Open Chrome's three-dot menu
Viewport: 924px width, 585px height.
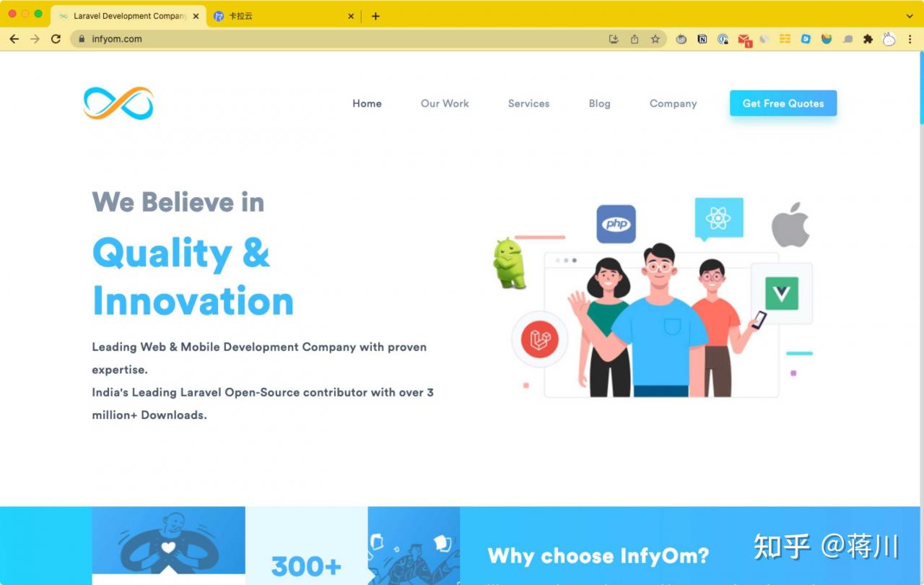pos(910,39)
